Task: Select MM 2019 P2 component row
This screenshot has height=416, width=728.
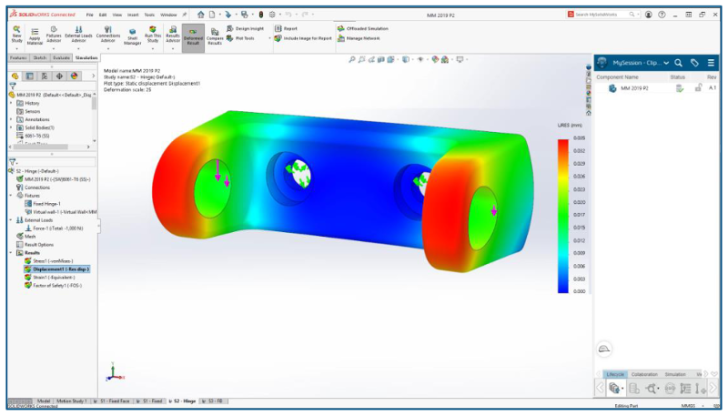Action: (656, 88)
